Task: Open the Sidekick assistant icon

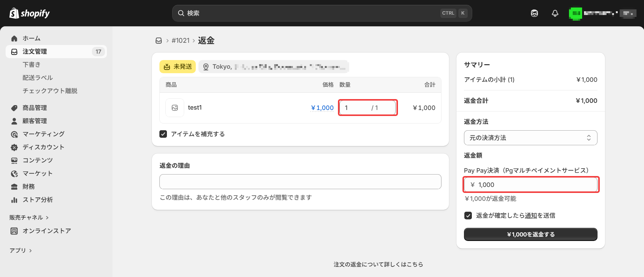Action: pos(534,13)
